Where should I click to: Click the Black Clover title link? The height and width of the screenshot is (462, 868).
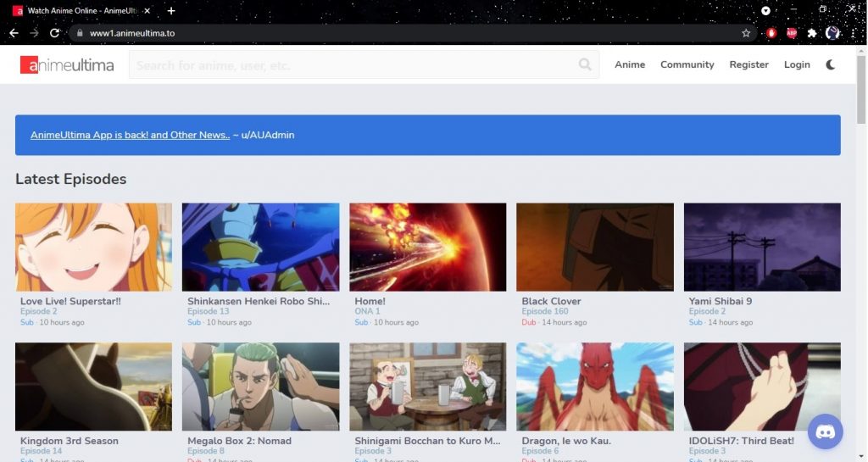[x=551, y=301]
